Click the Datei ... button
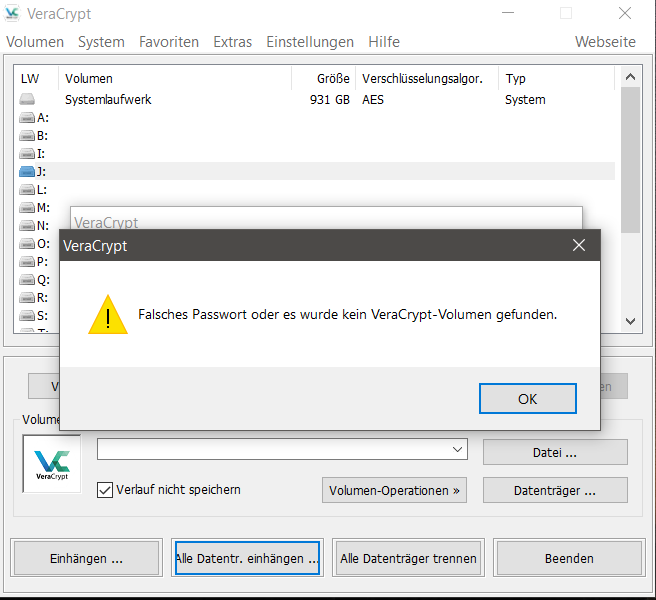Screen dimensions: 656x600 555,452
